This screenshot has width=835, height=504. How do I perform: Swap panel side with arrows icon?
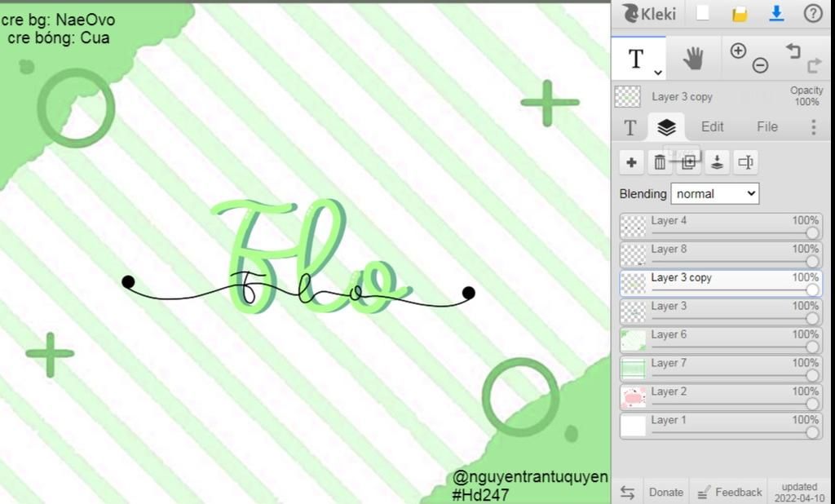click(627, 492)
